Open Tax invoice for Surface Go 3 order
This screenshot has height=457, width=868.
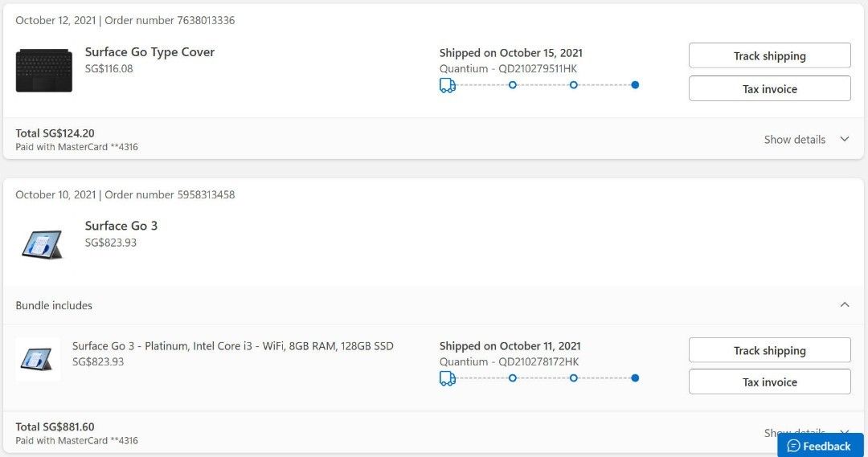[x=769, y=382]
